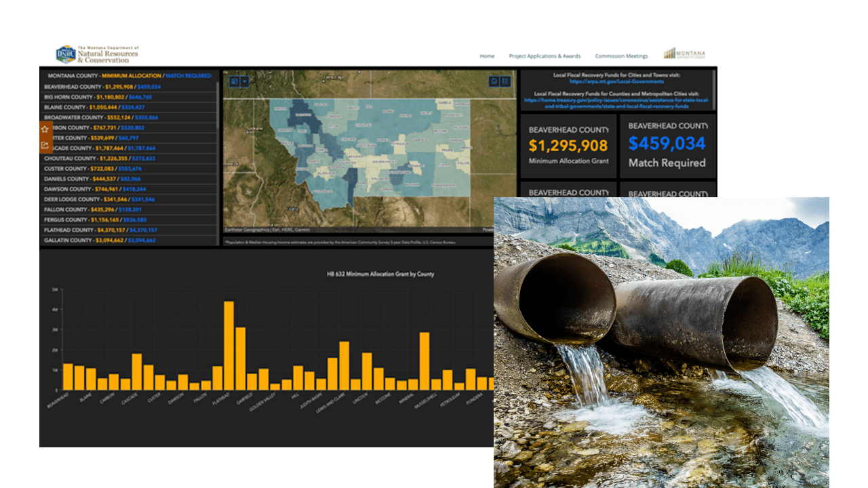868x488 pixels.
Task: Select the Deer Lodge County row
Action: (x=129, y=199)
